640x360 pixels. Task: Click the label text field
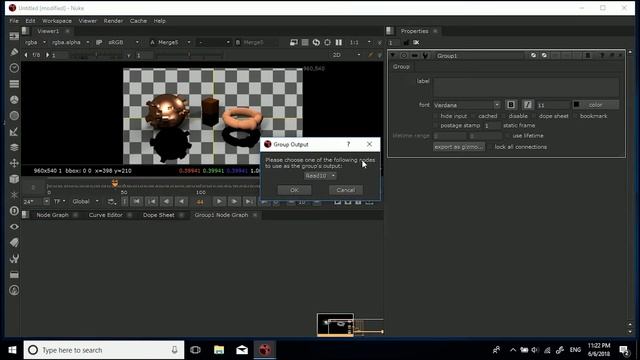click(x=526, y=87)
